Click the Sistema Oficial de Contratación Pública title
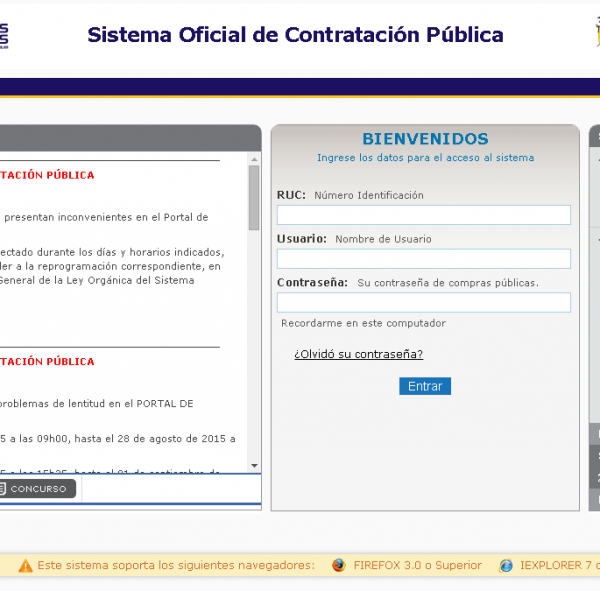This screenshot has height=591, width=600. pyautogui.click(x=295, y=36)
